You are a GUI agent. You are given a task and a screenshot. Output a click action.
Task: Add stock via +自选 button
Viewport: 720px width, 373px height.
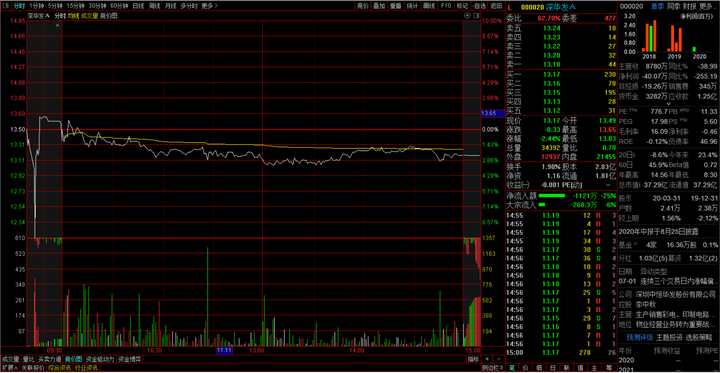point(478,6)
